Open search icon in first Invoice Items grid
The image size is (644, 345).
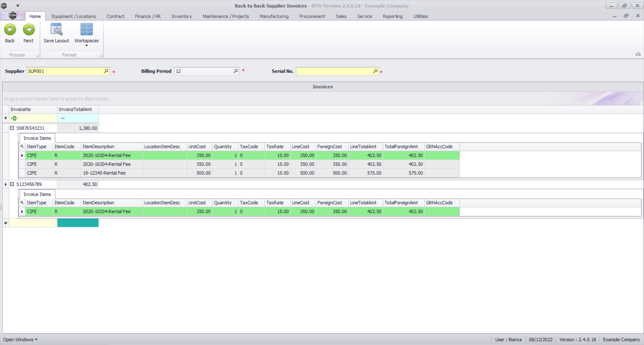22,146
